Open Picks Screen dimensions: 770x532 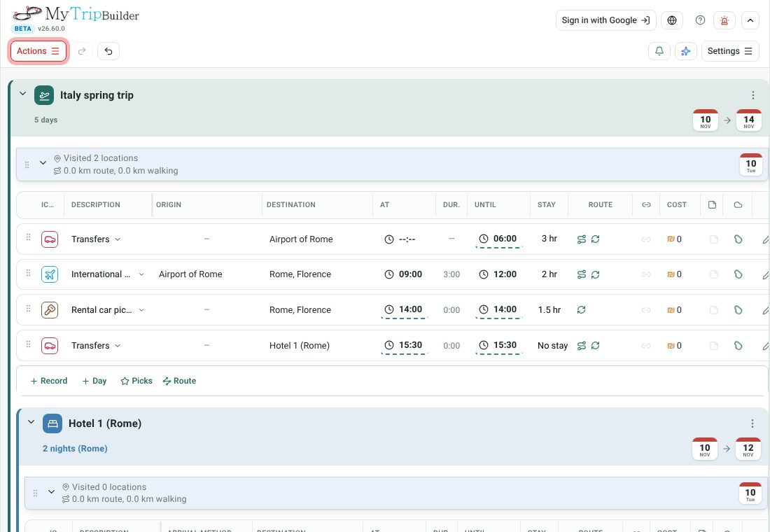(x=136, y=381)
